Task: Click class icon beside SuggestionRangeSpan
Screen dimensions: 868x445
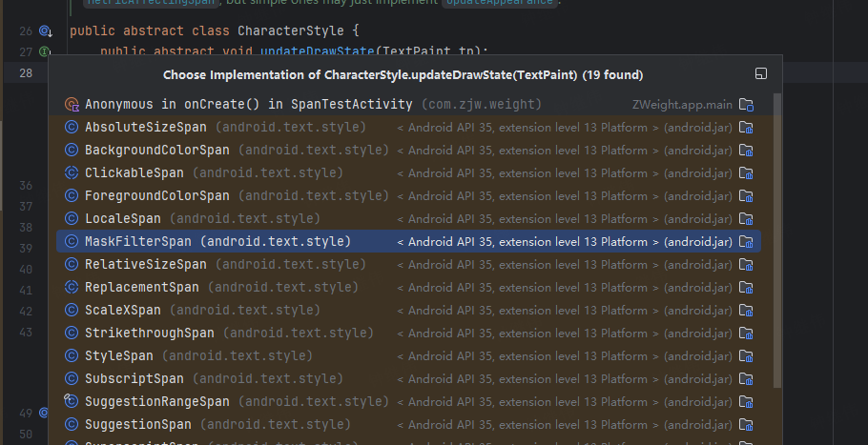Action: (x=71, y=401)
